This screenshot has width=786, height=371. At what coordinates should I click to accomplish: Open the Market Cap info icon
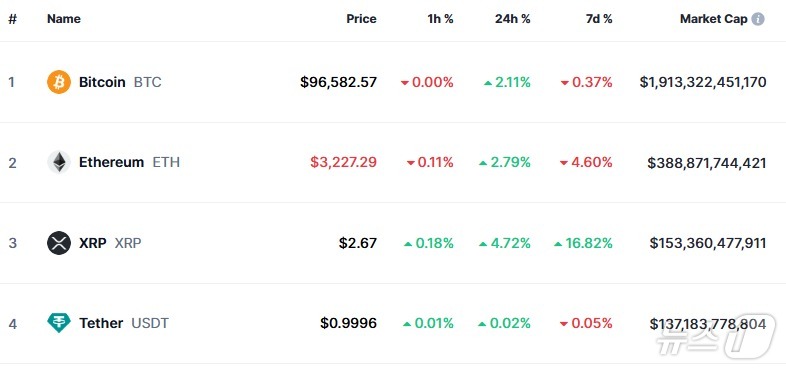758,19
